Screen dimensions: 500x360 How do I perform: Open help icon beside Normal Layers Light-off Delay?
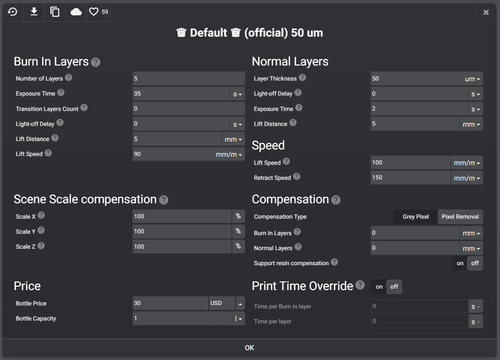pyautogui.click(x=298, y=93)
